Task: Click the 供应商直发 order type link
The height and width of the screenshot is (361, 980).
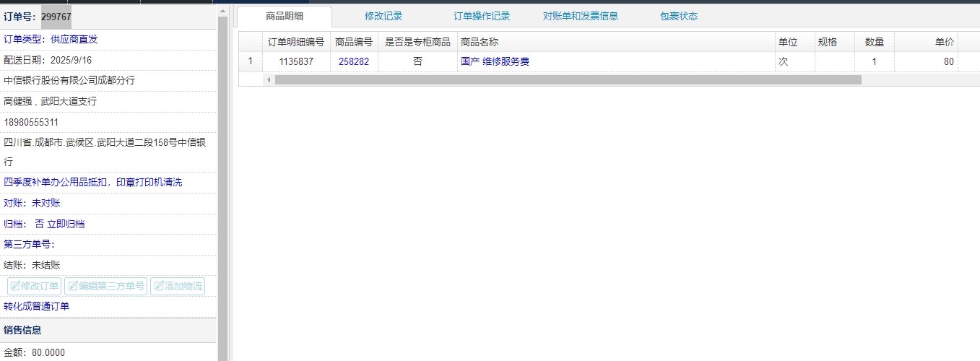Action: tap(74, 39)
